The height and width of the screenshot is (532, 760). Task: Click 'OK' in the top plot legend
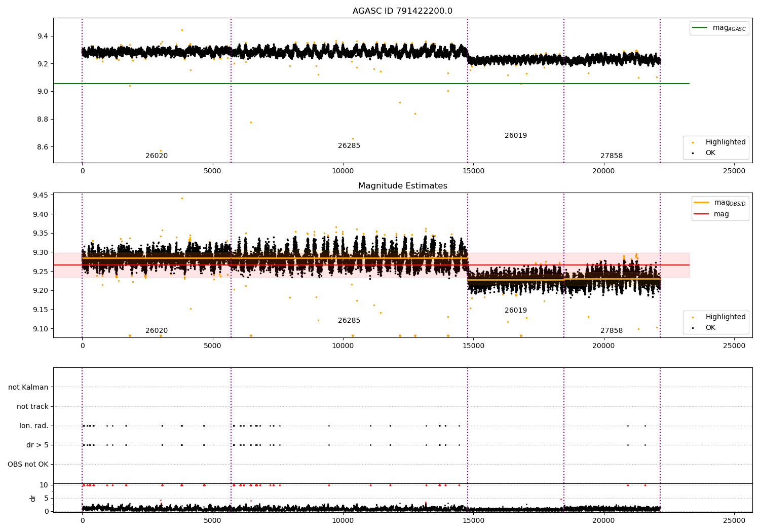(710, 153)
